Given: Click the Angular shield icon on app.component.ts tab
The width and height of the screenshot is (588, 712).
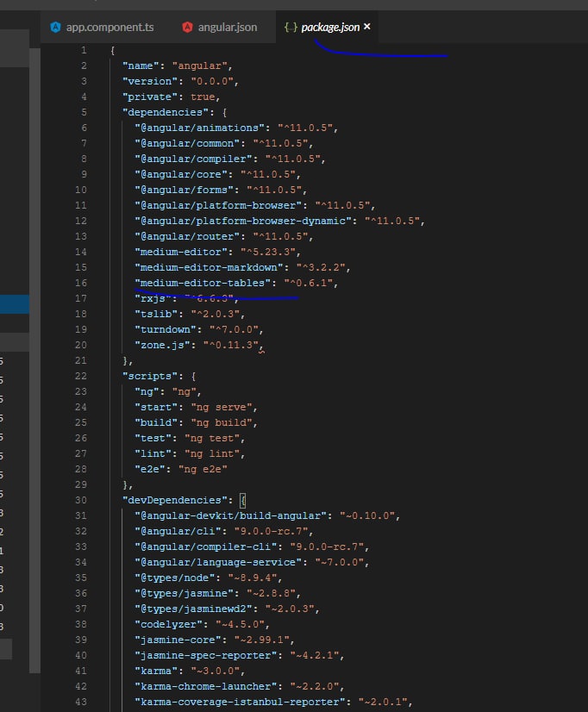Looking at the screenshot, I should click(55, 28).
